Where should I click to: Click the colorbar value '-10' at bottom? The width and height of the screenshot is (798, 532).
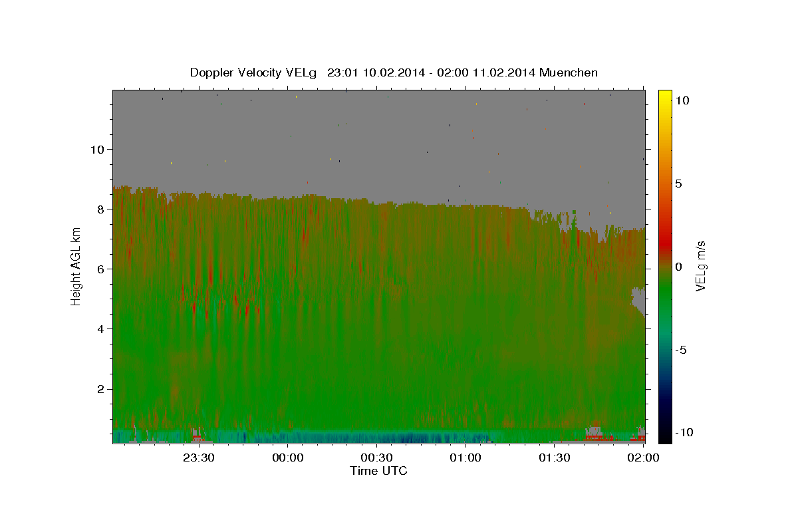point(684,433)
